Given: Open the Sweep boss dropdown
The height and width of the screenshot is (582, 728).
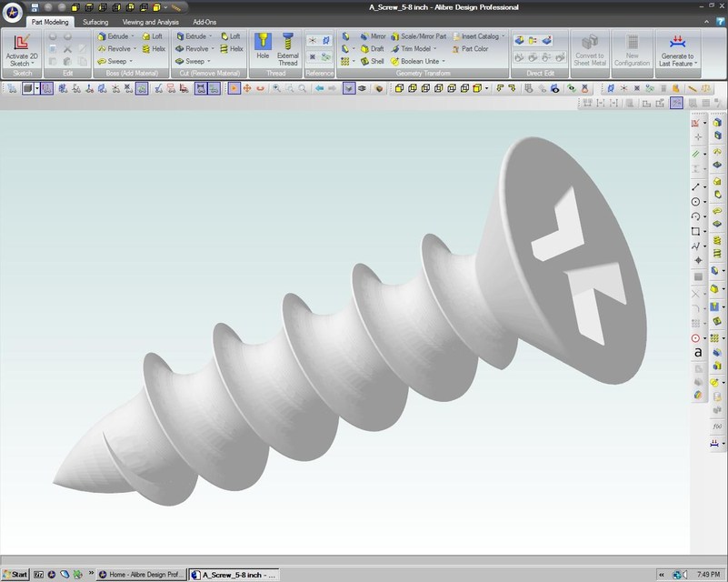Looking at the screenshot, I should coord(128,62).
